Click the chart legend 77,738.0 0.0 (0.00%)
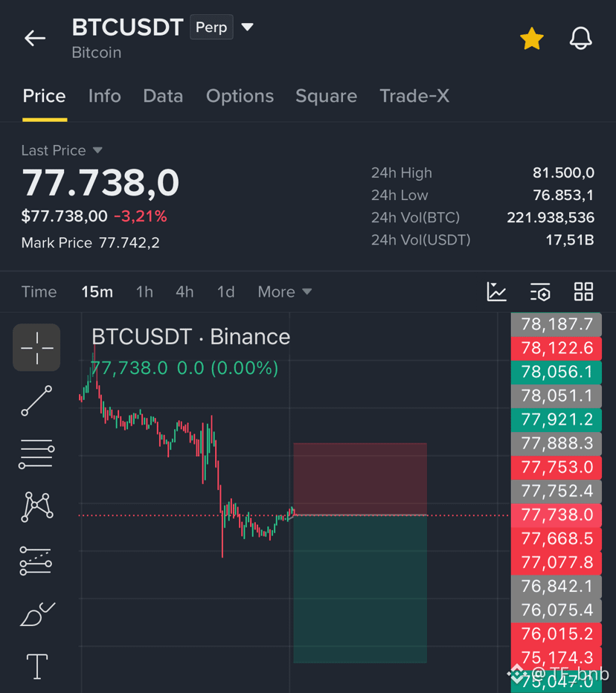616x693 pixels. tap(185, 368)
